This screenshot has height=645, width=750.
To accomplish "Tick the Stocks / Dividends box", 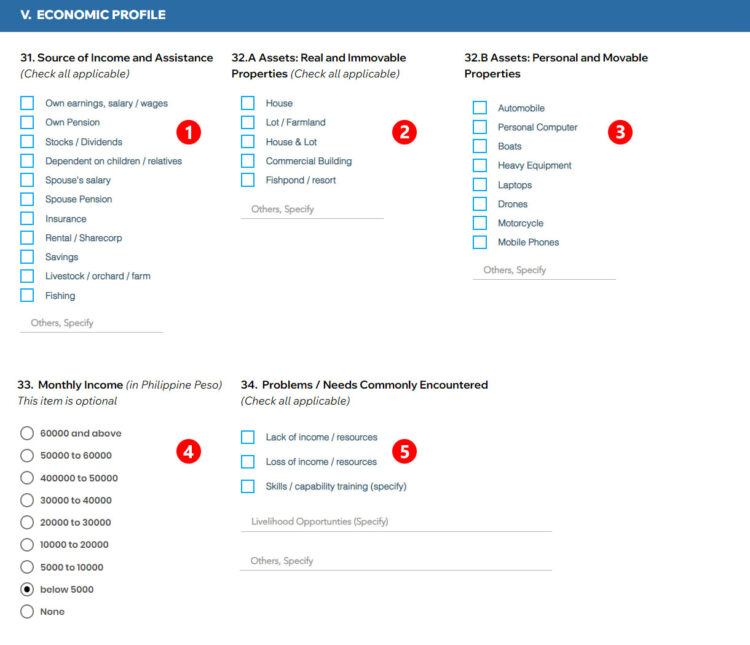I will 27,142.
